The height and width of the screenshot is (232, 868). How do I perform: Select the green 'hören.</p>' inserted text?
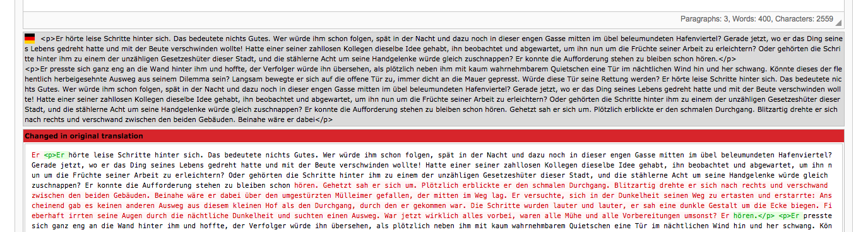pos(754,216)
